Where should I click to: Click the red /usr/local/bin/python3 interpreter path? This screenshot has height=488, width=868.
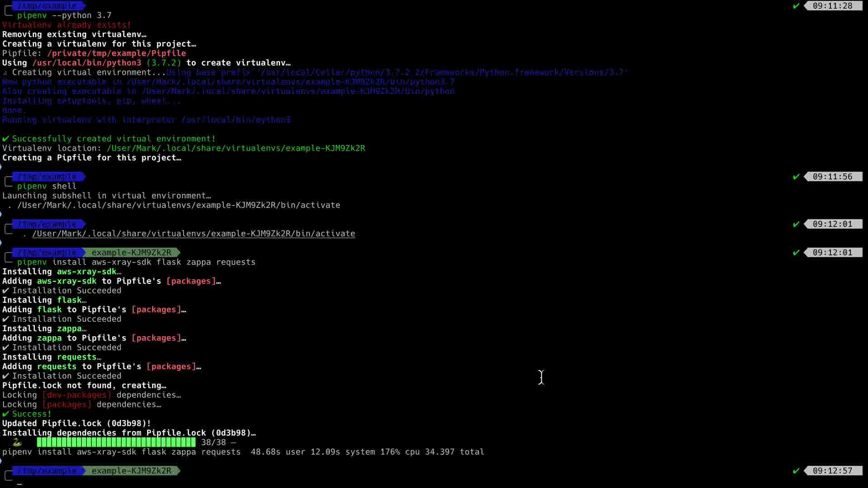(x=86, y=63)
